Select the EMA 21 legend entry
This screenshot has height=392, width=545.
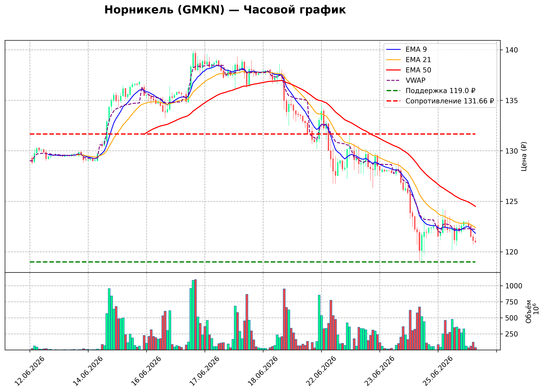point(409,60)
